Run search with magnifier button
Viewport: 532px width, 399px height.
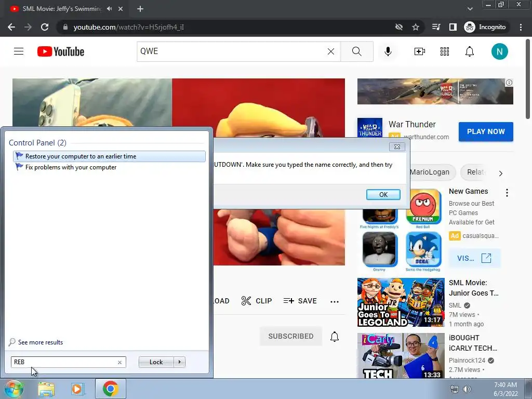(356, 51)
